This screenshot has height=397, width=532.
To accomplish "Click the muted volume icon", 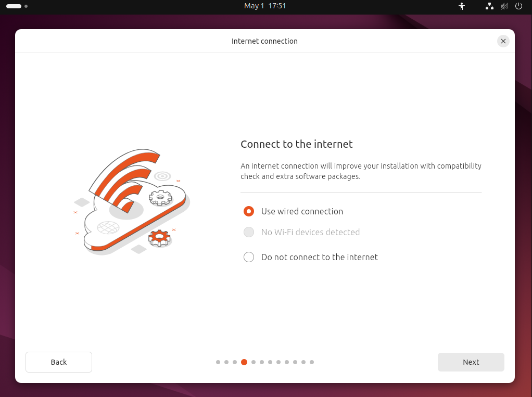I will [x=504, y=6].
